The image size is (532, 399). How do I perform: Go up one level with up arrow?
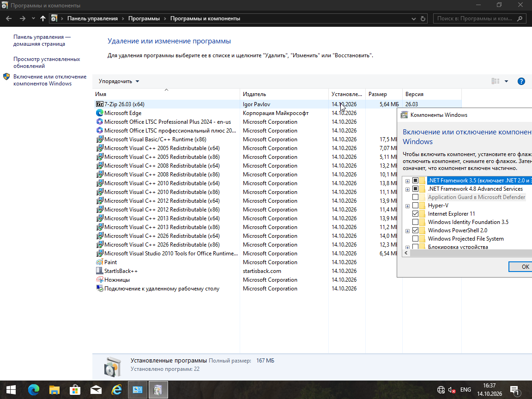pyautogui.click(x=43, y=18)
